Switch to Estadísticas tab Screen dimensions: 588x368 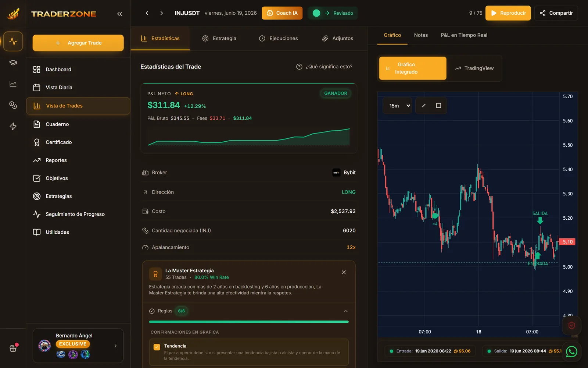point(160,38)
